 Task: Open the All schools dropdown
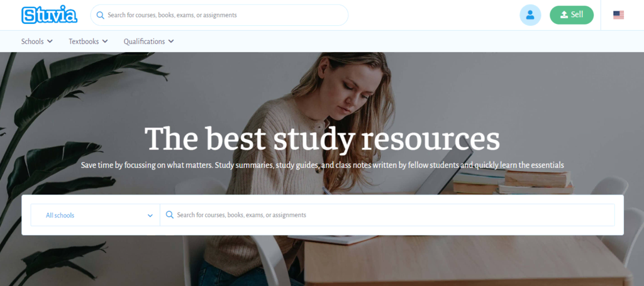click(96, 215)
